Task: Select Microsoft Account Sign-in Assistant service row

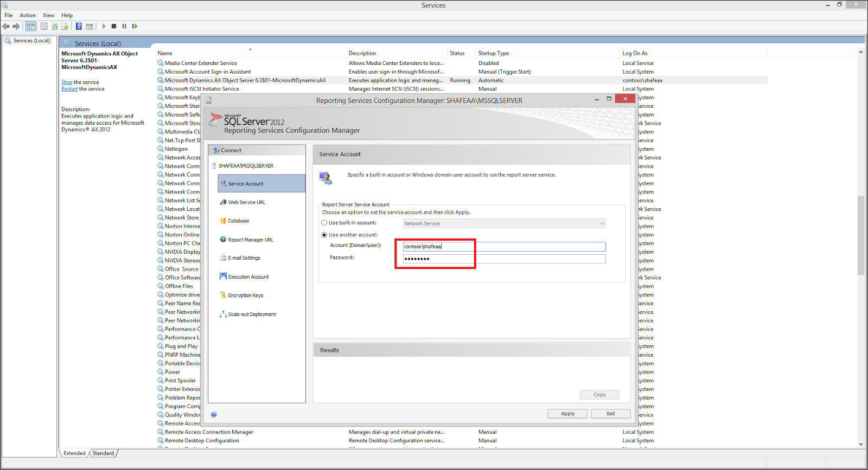Action: (x=462, y=72)
